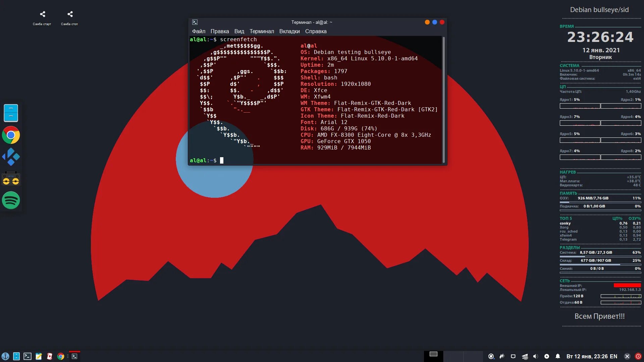The width and height of the screenshot is (644, 362).
Task: Open the file manager cabinet dock icon
Action: click(11, 113)
